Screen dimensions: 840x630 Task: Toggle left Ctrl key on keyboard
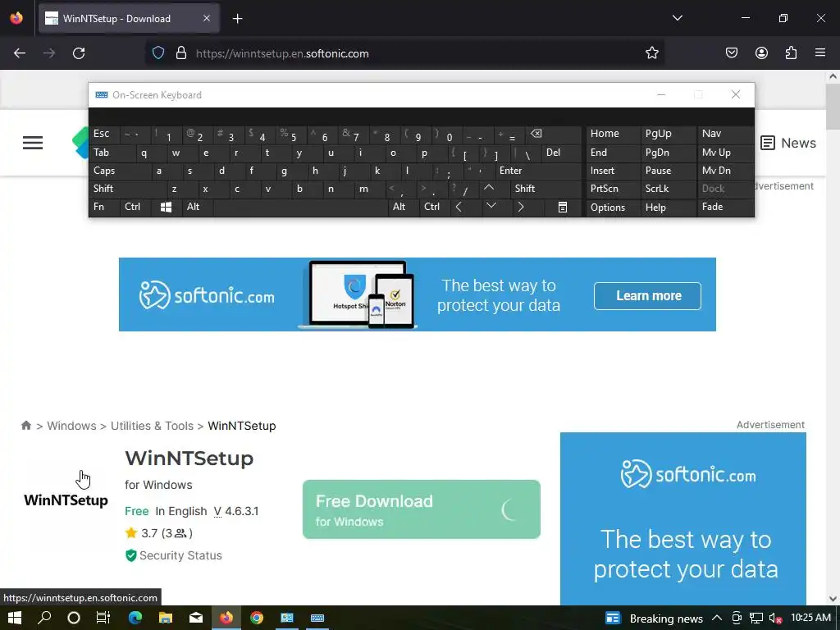point(135,207)
